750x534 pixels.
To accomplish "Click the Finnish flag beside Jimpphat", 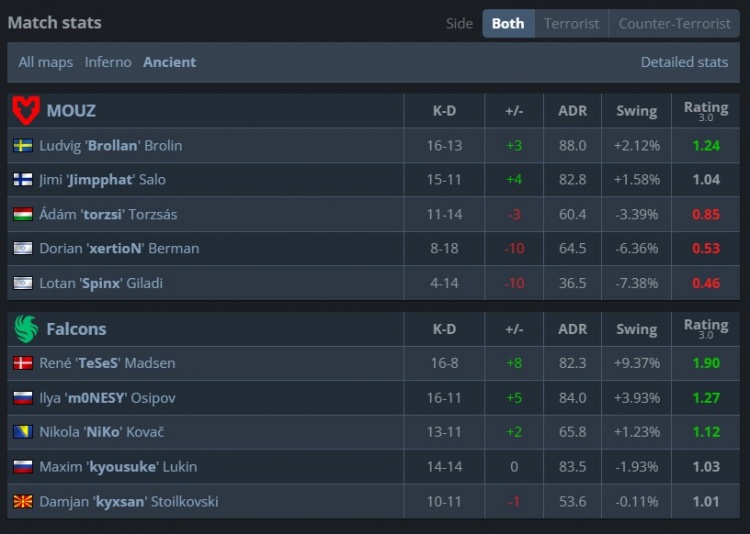I will coord(23,180).
